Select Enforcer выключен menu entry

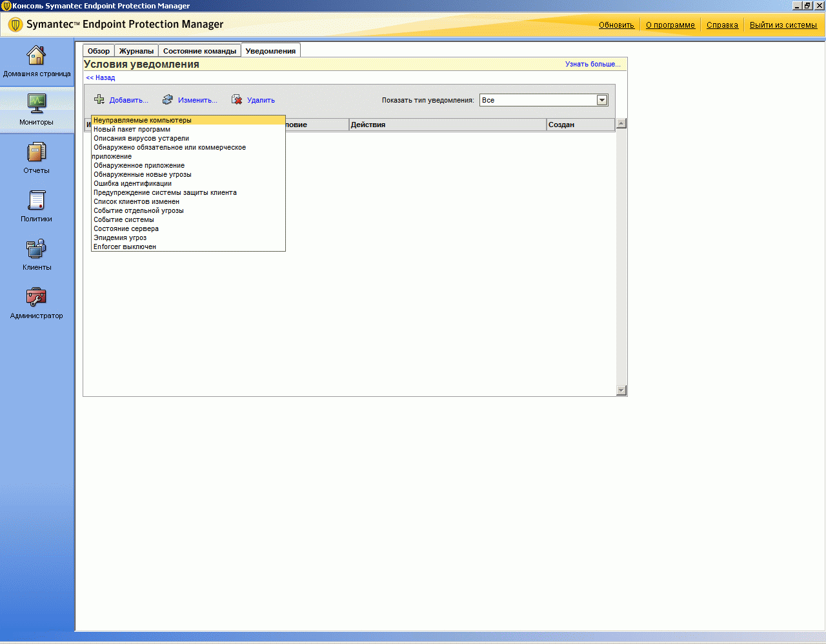(x=188, y=247)
